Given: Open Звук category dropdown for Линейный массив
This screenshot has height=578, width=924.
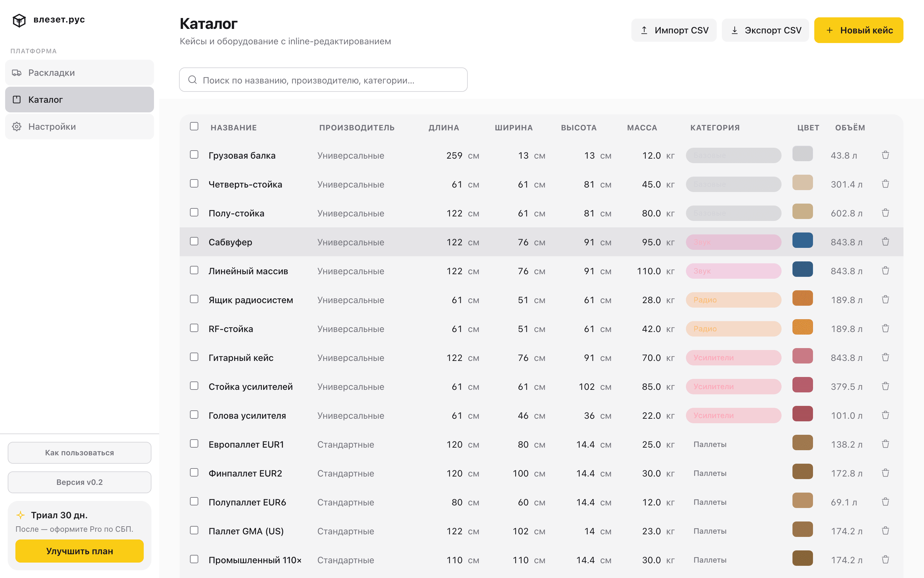Looking at the screenshot, I should pos(733,271).
